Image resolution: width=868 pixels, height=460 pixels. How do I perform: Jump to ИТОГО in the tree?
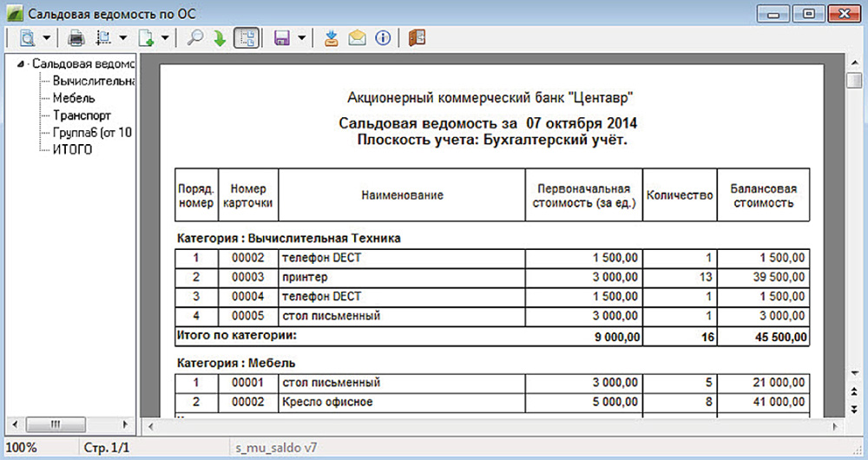tap(73, 149)
